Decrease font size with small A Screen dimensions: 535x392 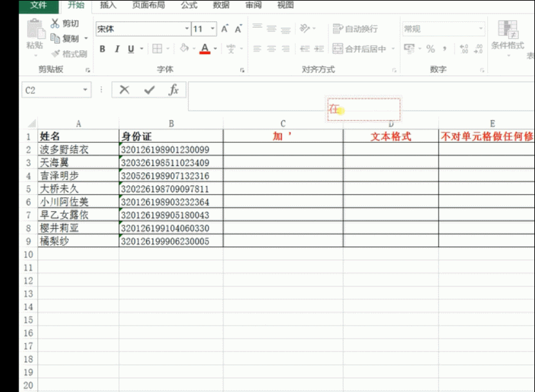[x=238, y=29]
